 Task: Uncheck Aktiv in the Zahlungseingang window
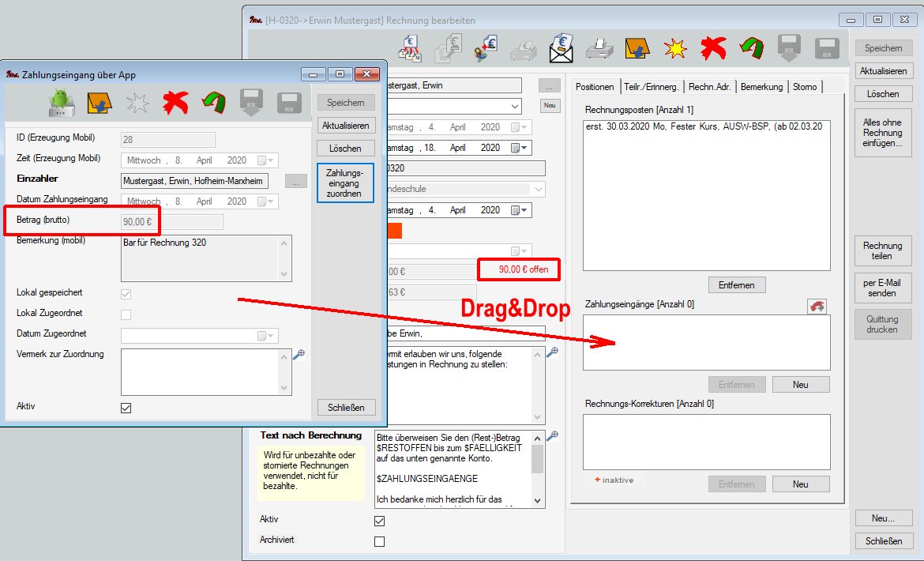[x=126, y=408]
